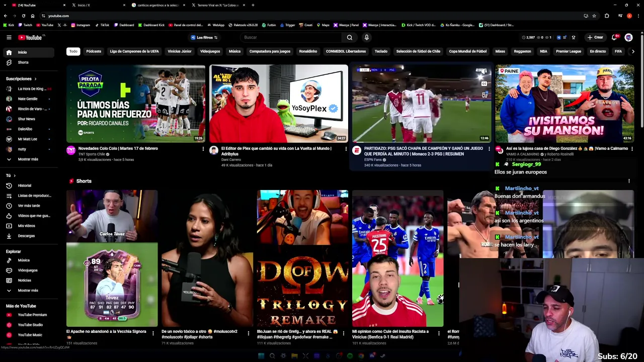Open the Twitch bookmark
This screenshot has height=362, width=644.
tap(25, 25)
